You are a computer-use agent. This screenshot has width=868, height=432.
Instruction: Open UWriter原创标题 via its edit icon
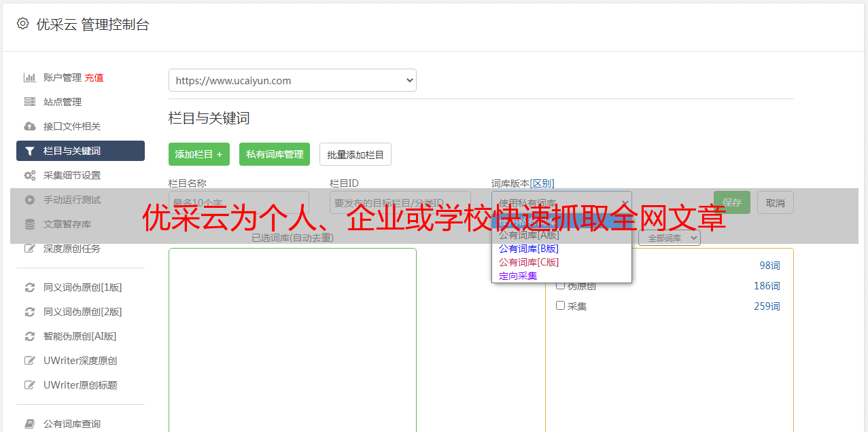[x=30, y=385]
